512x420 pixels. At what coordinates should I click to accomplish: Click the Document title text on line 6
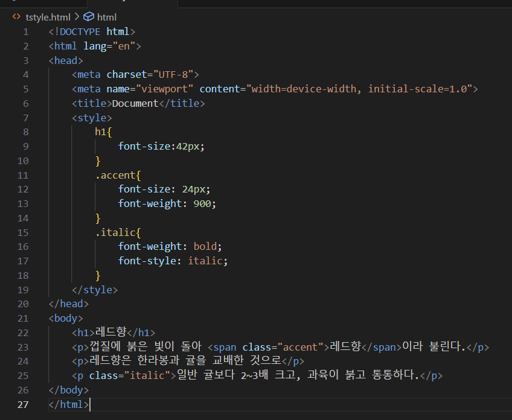(x=135, y=103)
